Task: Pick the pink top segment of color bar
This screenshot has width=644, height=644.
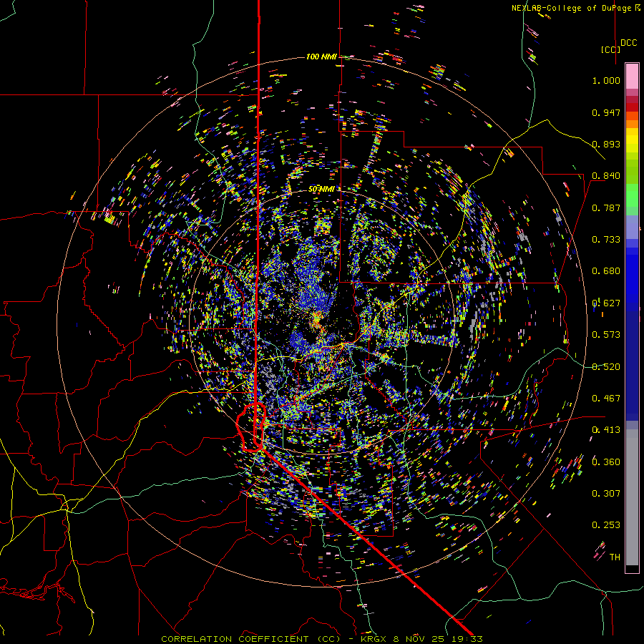Action: click(x=632, y=76)
